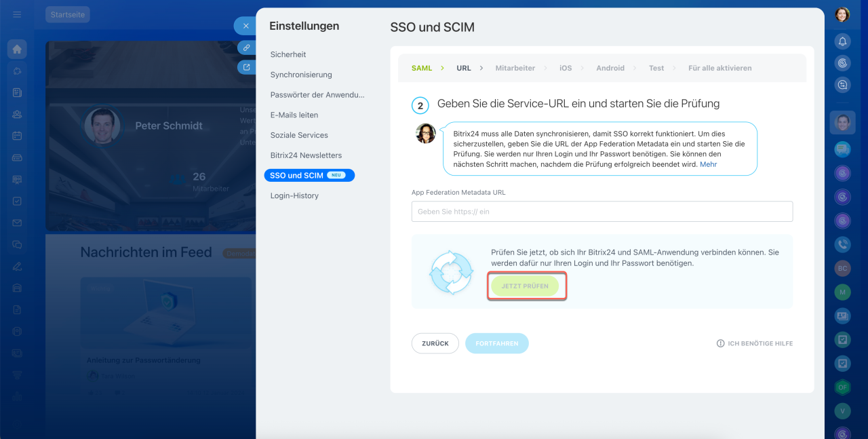Screen dimensions: 868x439
Task: Close the settings slider with X button
Action: [245, 26]
